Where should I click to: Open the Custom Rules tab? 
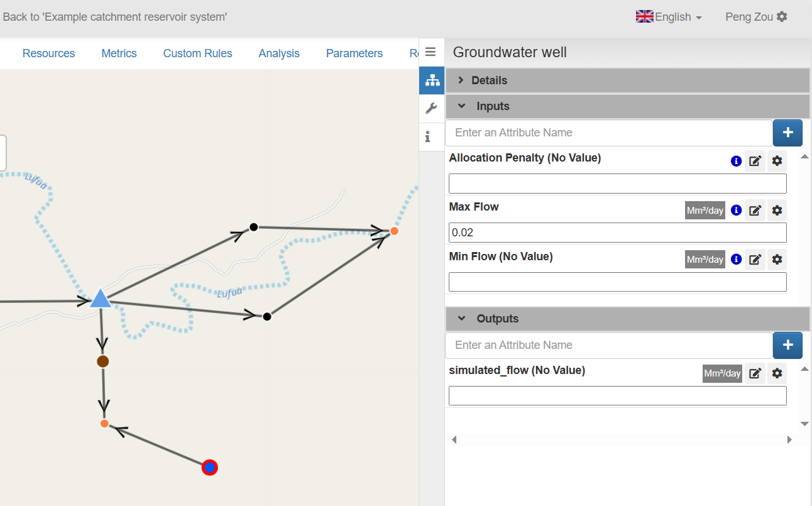click(197, 53)
